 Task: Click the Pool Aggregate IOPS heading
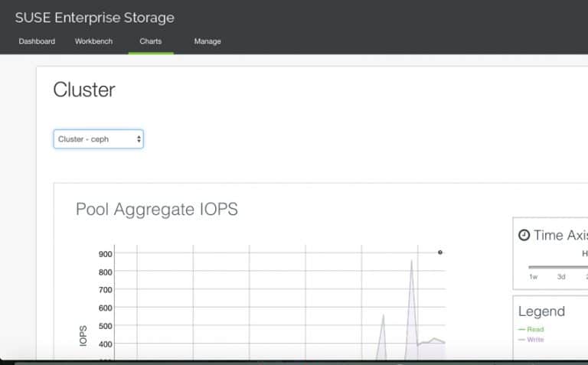(x=157, y=209)
